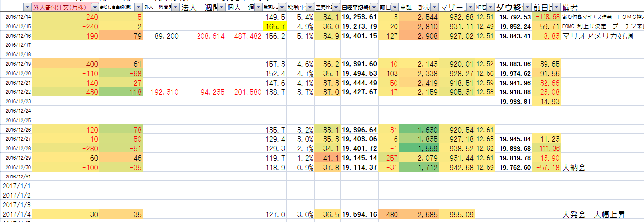Open the date column filter dropdown
Viewport: 644px width, 222px height.
coord(26,8)
